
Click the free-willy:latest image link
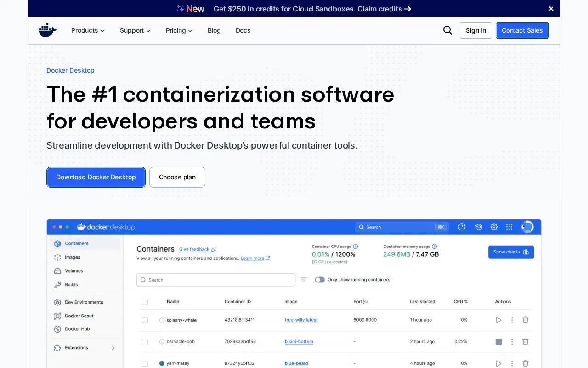tap(301, 320)
